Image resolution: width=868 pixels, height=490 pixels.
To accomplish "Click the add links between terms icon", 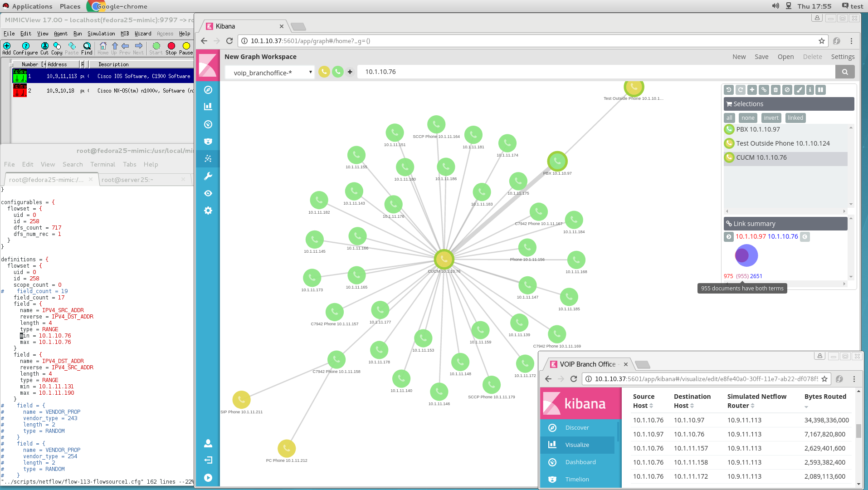I will [x=764, y=90].
